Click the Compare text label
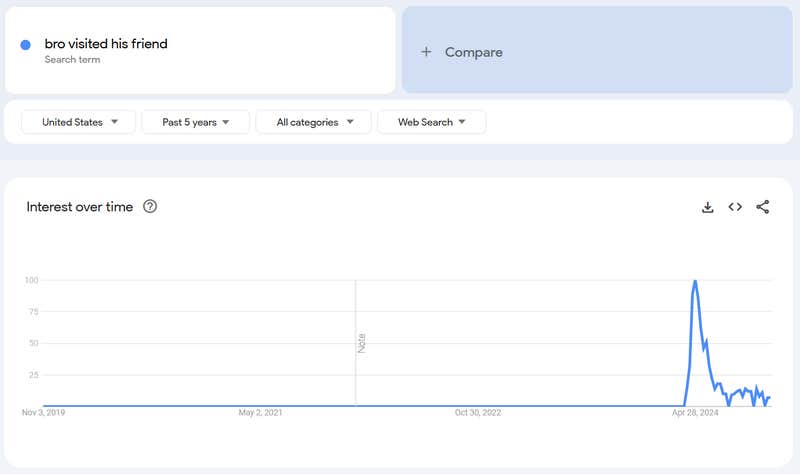The image size is (800, 474). (473, 52)
